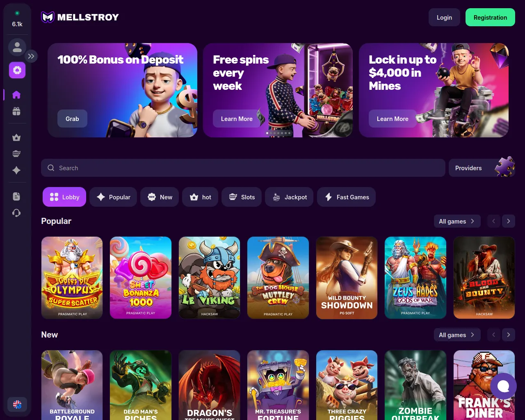The image size is (525, 420).
Task: Open the support headset sidebar icon
Action: pyautogui.click(x=16, y=213)
